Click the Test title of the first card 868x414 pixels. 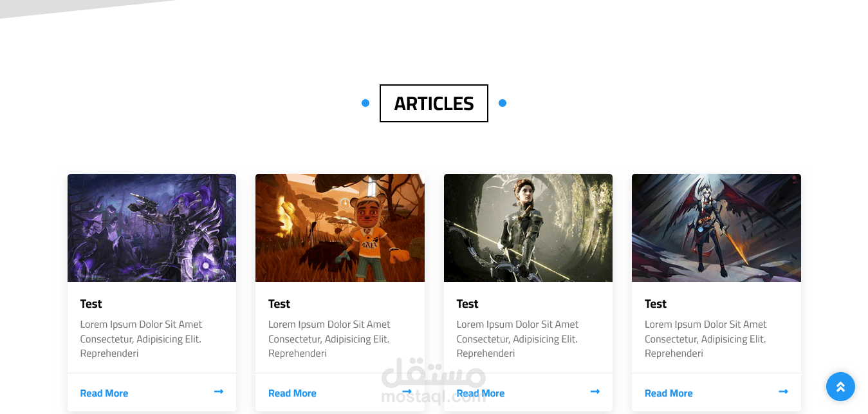point(91,304)
